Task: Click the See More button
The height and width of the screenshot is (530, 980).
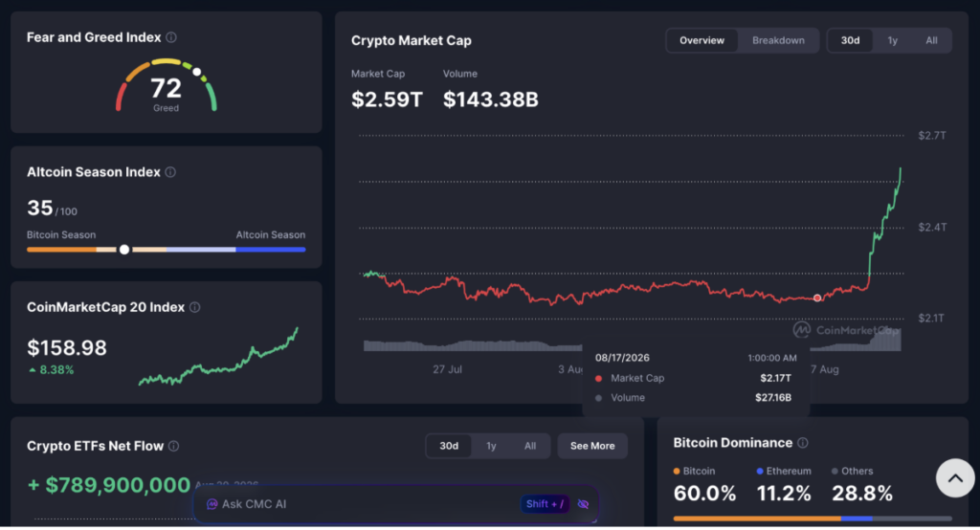Action: tap(592, 446)
